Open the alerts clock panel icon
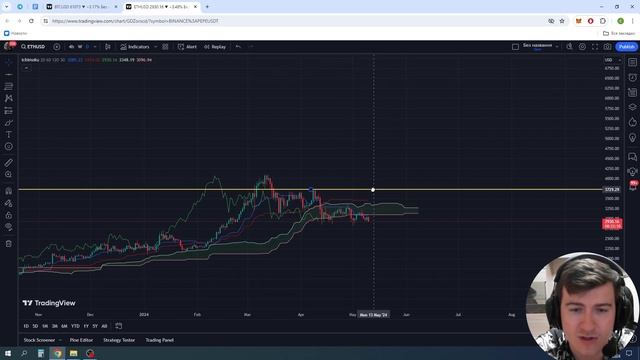Screen dimensions: 640x360 click(x=632, y=78)
